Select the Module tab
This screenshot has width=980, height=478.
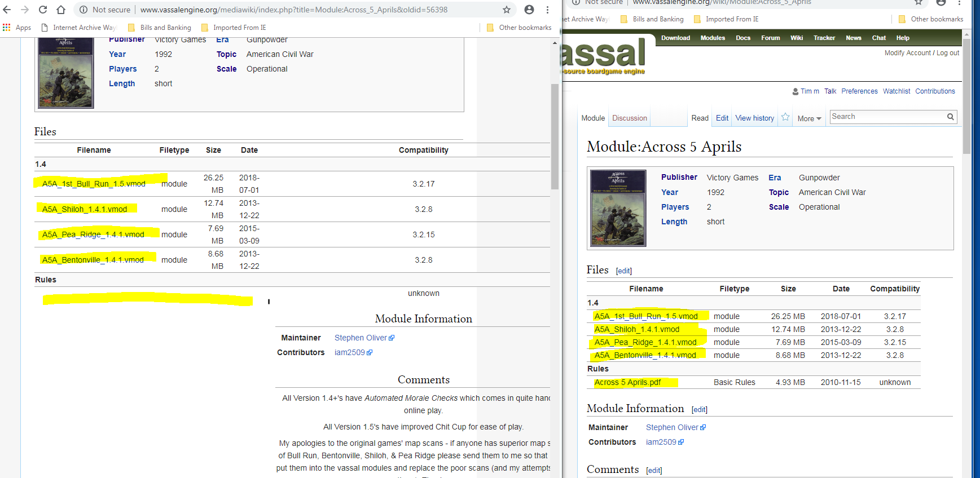pyautogui.click(x=593, y=118)
